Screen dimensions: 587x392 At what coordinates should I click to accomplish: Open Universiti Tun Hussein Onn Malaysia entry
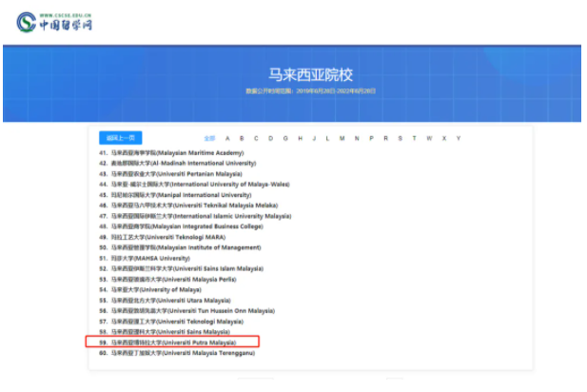(187, 311)
